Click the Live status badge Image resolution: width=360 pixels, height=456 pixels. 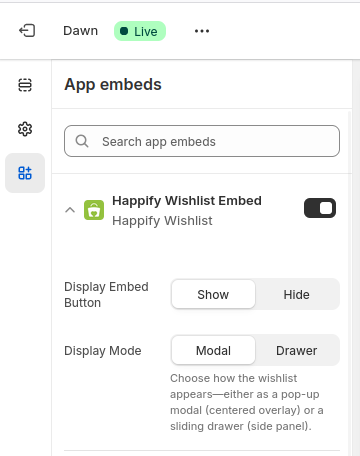(x=140, y=31)
